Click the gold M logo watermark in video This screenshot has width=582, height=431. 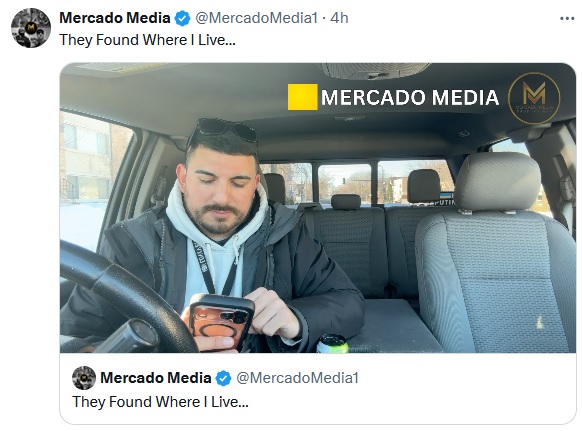534,98
